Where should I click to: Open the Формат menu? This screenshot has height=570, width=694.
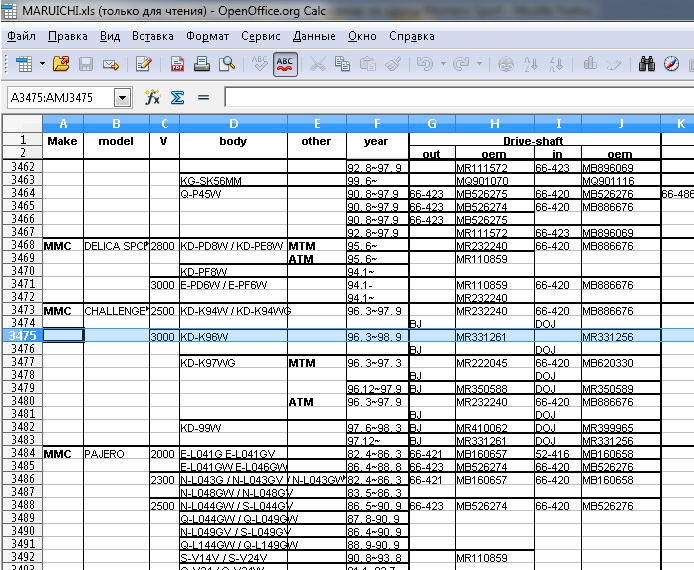click(x=207, y=36)
